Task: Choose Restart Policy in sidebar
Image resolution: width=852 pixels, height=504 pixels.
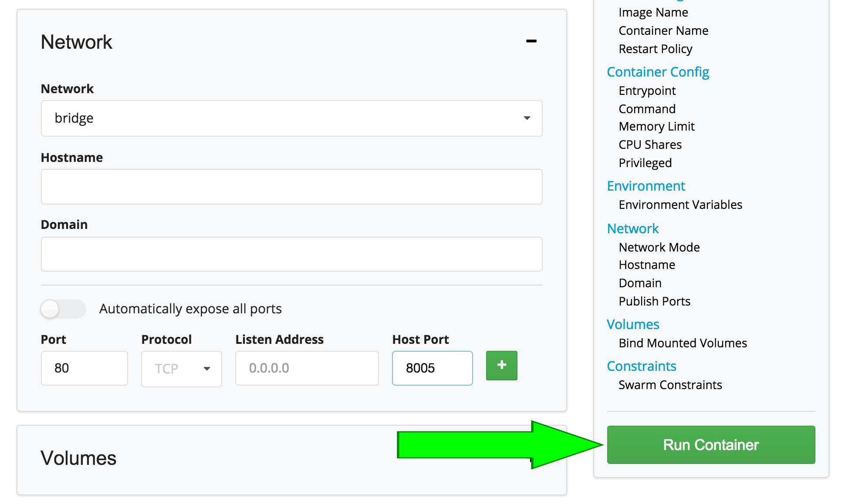Action: pos(655,49)
